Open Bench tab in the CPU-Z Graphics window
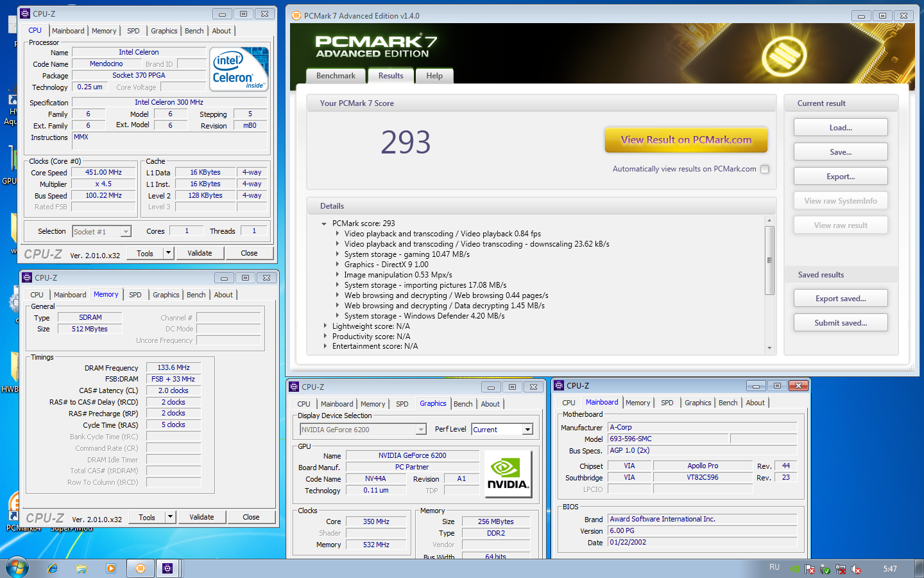 pos(463,404)
